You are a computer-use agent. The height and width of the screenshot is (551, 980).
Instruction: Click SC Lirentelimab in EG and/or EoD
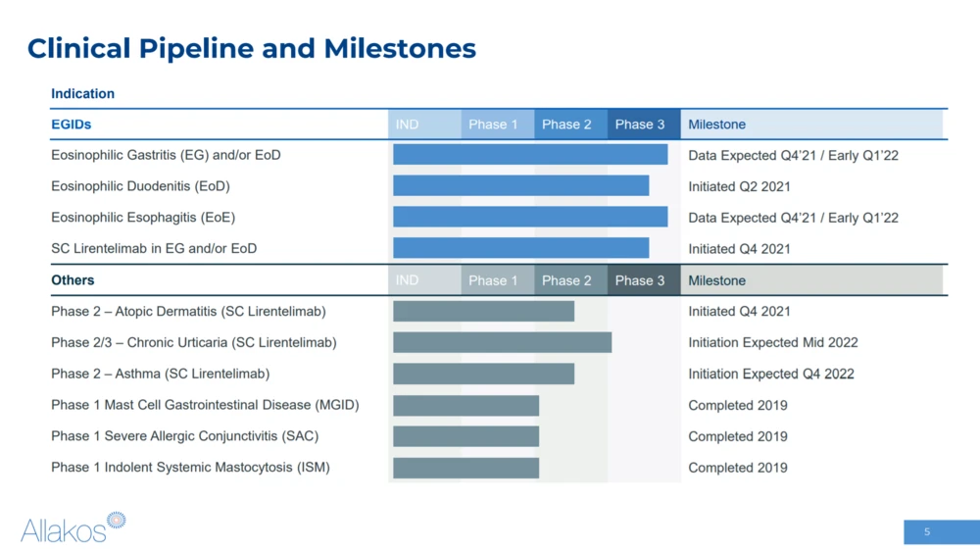[x=154, y=249]
